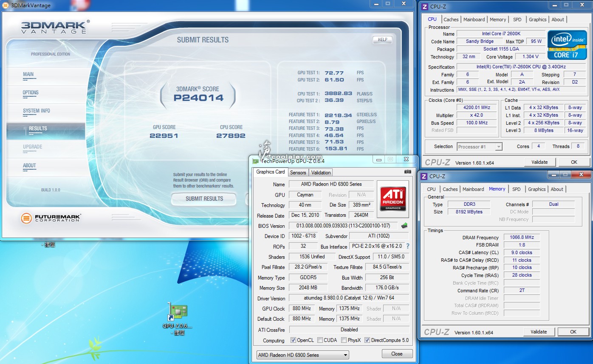593x364 pixels.
Task: Toggle the DirectCompute 5.0 checkbox
Action: 367,340
